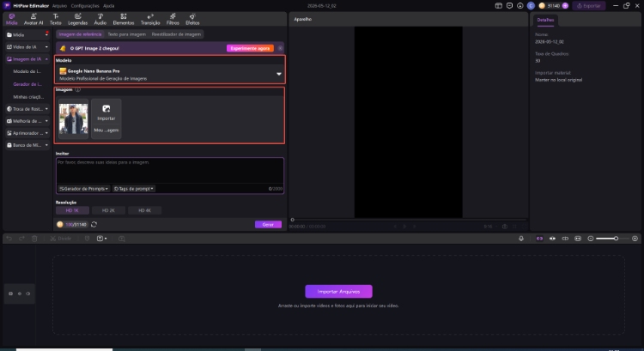Open the Elementos tool
644x351 pixels.
click(124, 19)
